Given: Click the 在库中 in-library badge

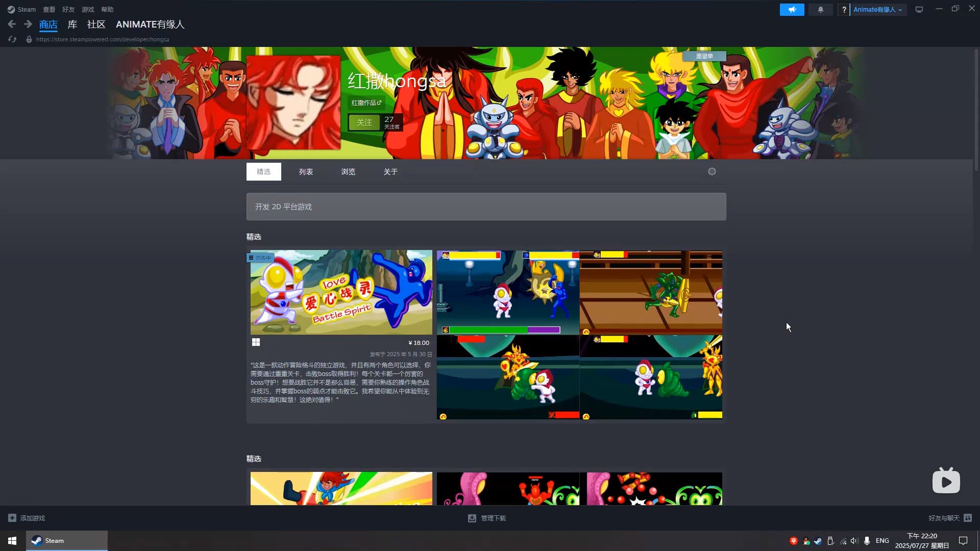Looking at the screenshot, I should [261, 258].
